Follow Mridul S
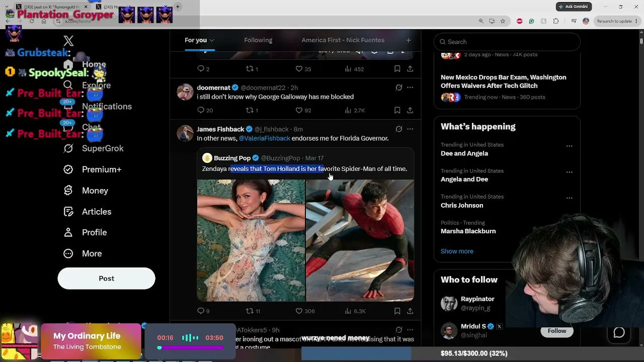This screenshot has height=362, width=644. pos(557,331)
